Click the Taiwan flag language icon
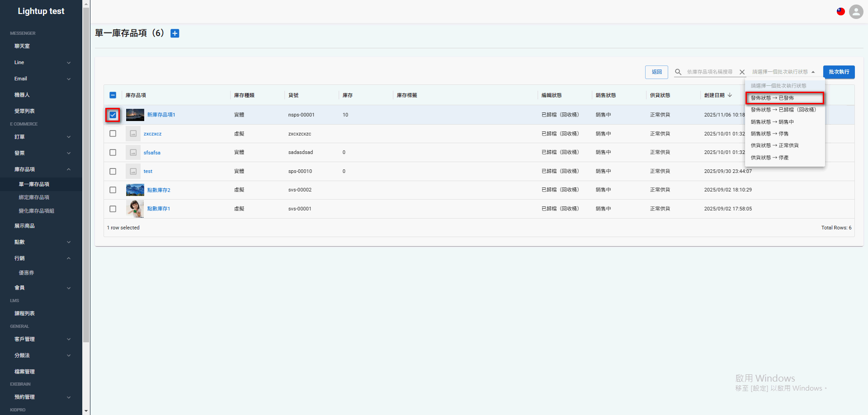The height and width of the screenshot is (415, 868). [x=840, y=11]
